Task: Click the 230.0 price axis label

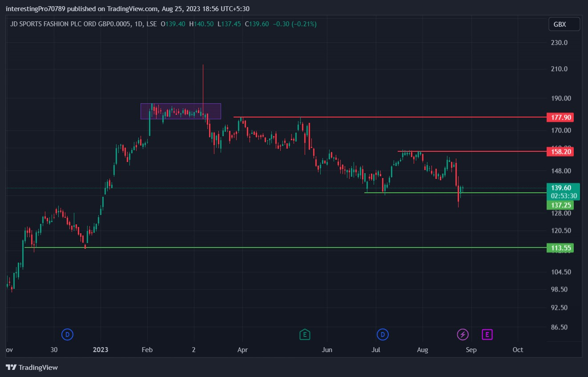Action: coord(560,43)
